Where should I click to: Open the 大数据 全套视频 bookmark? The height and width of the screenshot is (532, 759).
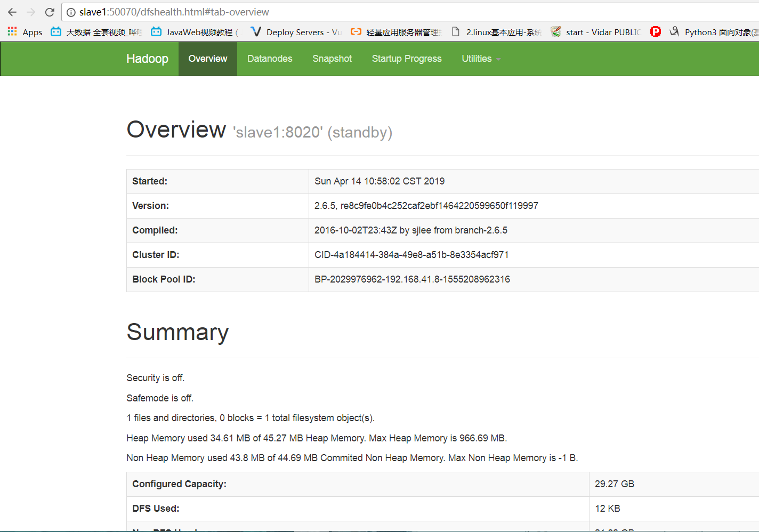(96, 32)
